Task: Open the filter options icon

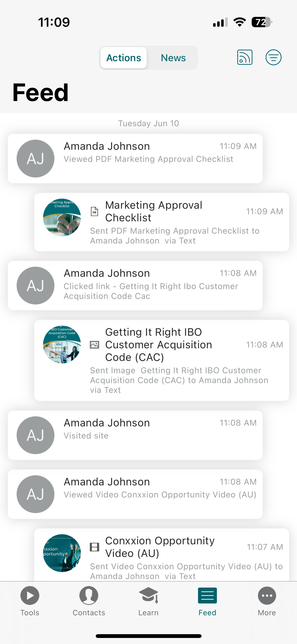Action: point(273,57)
